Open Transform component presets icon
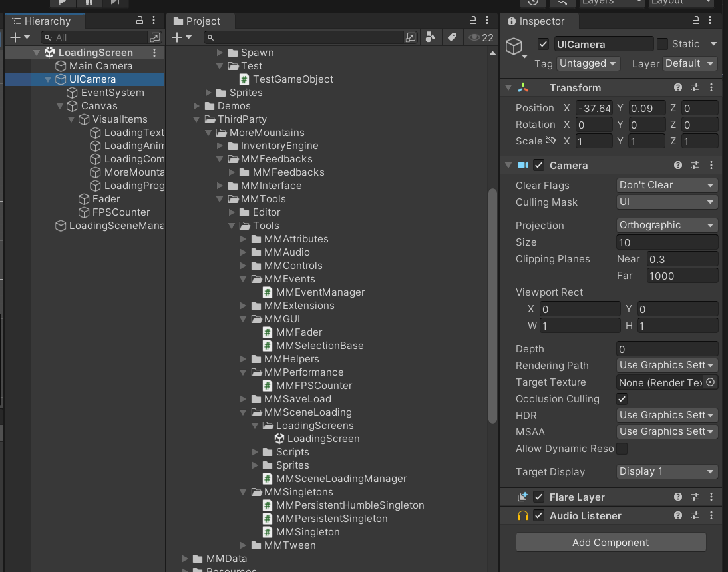 point(695,87)
